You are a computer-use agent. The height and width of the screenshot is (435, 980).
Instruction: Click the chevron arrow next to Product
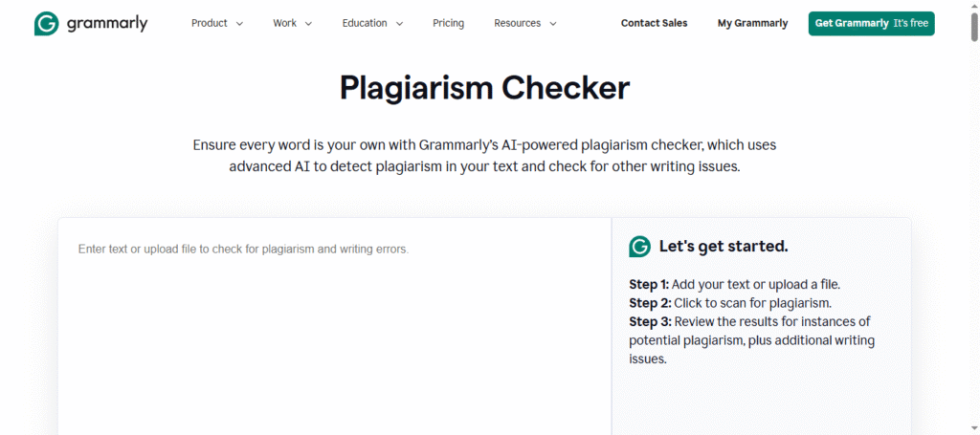[239, 24]
